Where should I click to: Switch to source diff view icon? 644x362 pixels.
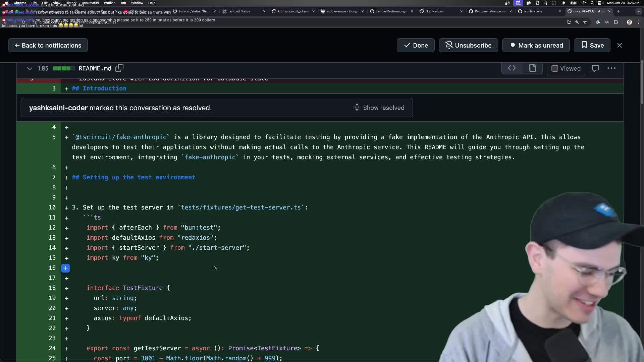[x=512, y=68]
